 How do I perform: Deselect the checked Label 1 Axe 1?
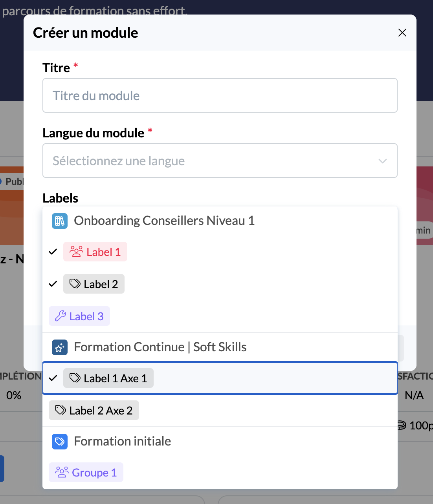point(53,378)
